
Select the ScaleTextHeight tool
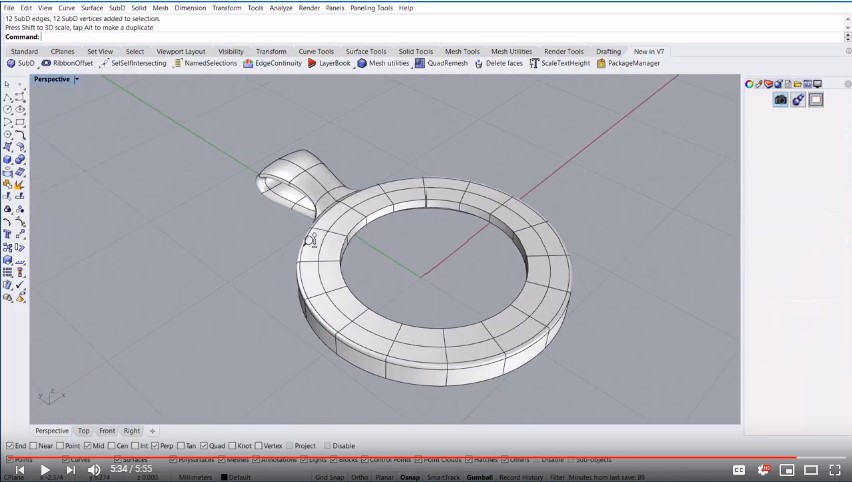click(560, 64)
